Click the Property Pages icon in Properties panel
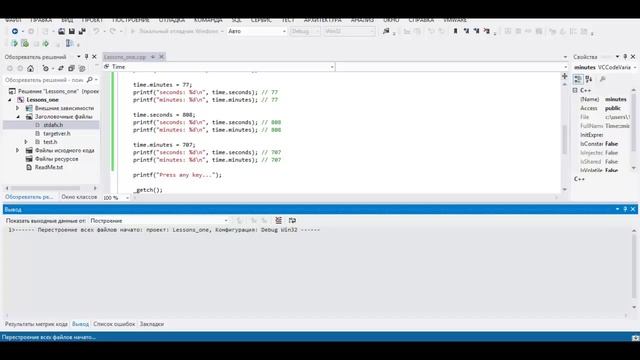 click(x=602, y=79)
